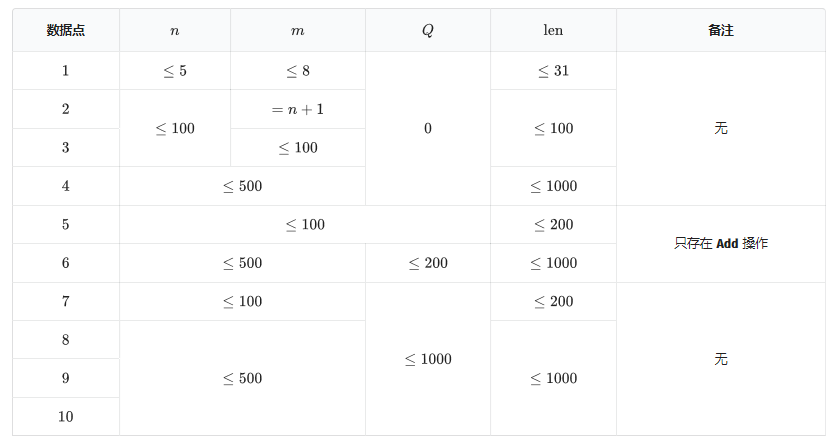Select the = n + 1 cell
Image resolution: width=835 pixels, height=446 pixels.
298,109
